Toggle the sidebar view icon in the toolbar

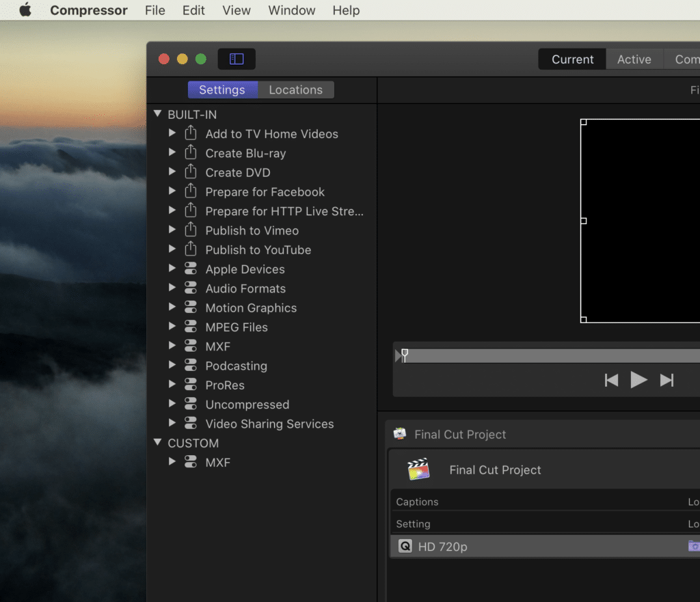[236, 59]
